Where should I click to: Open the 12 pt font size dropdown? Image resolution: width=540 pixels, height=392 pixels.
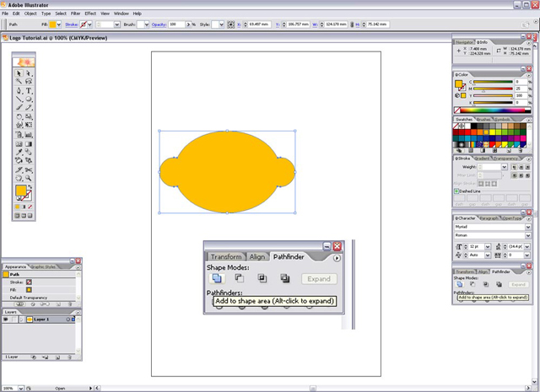tap(488, 246)
